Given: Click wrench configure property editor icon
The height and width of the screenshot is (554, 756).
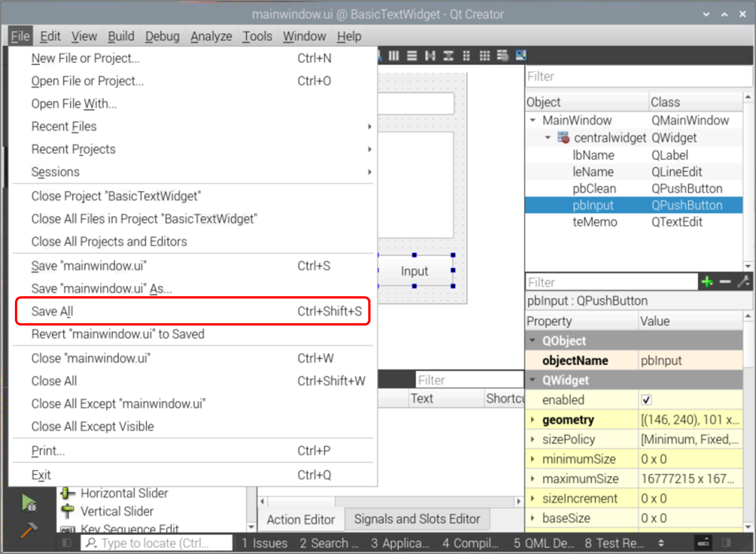Looking at the screenshot, I should tap(743, 281).
